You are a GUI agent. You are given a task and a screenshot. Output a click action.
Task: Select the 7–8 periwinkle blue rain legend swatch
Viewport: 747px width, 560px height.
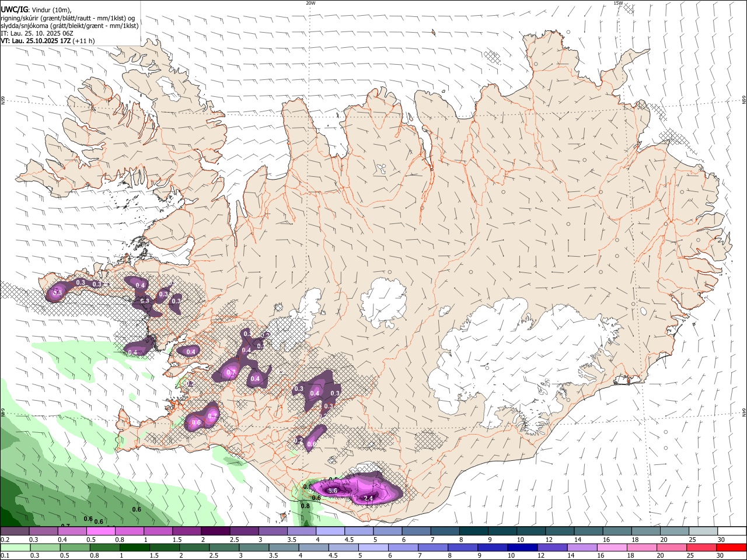433,548
